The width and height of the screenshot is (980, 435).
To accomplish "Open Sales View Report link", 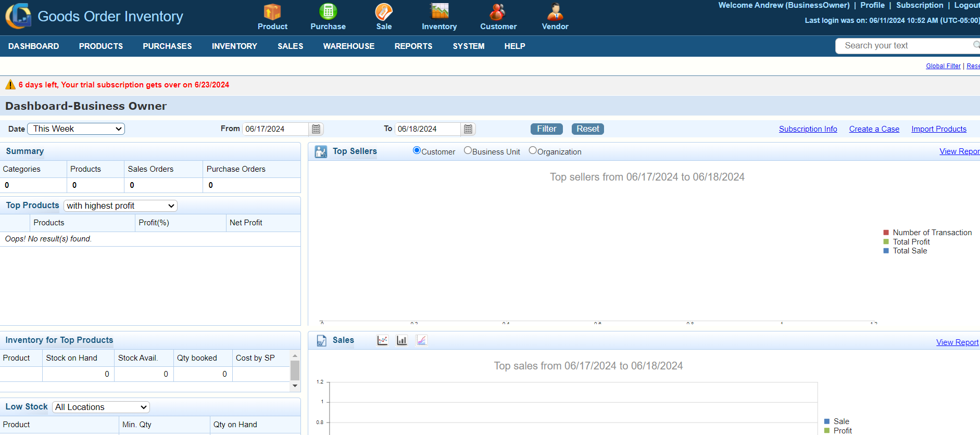I will (957, 342).
